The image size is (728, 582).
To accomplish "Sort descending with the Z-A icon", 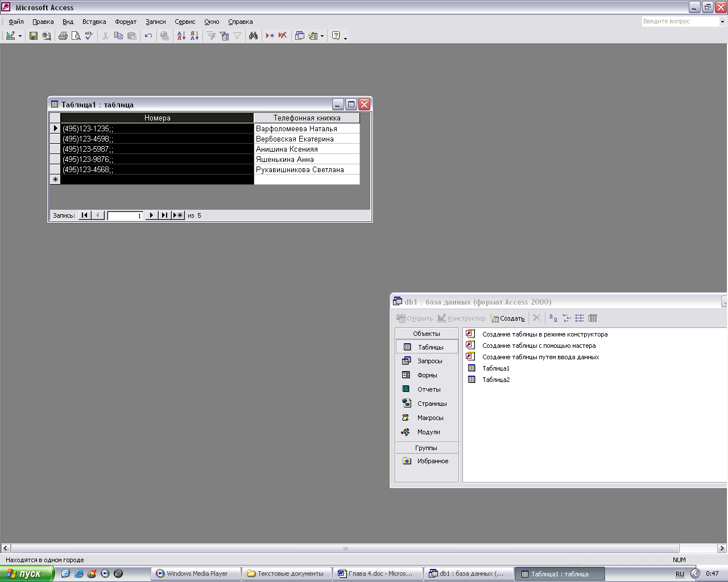I will click(195, 36).
